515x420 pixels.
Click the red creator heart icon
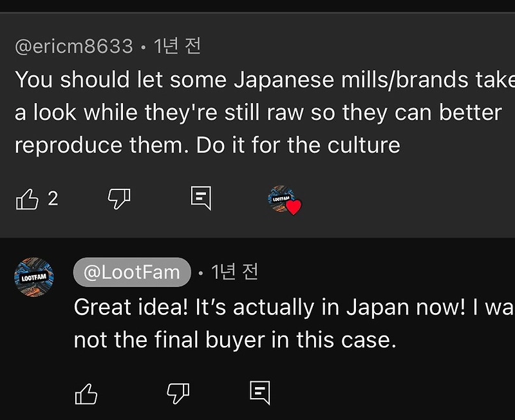click(x=294, y=207)
